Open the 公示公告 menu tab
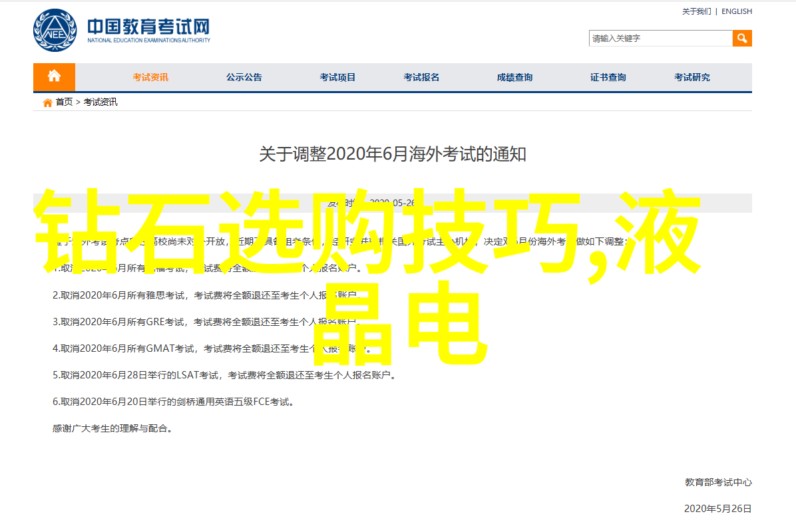 [x=244, y=77]
